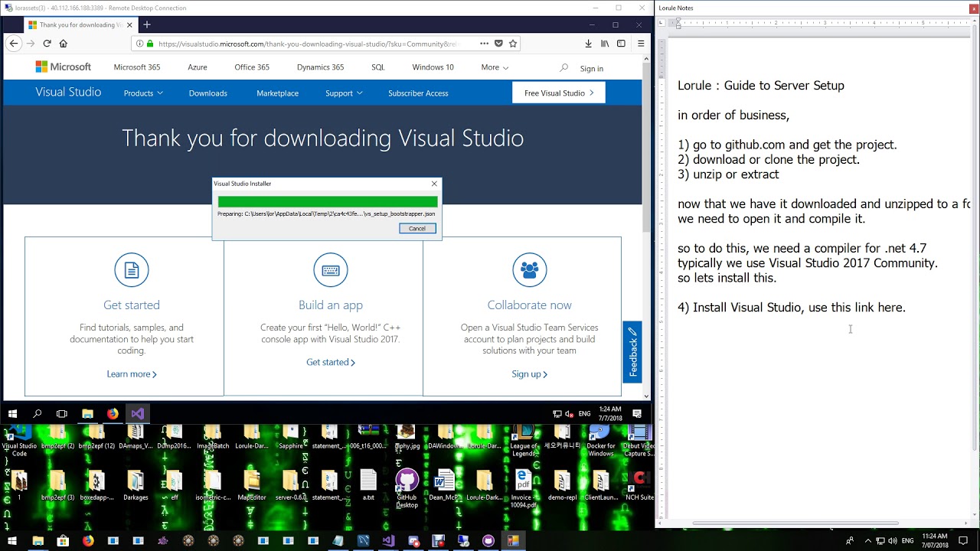
Task: Open local Windows Start button
Action: (12, 541)
